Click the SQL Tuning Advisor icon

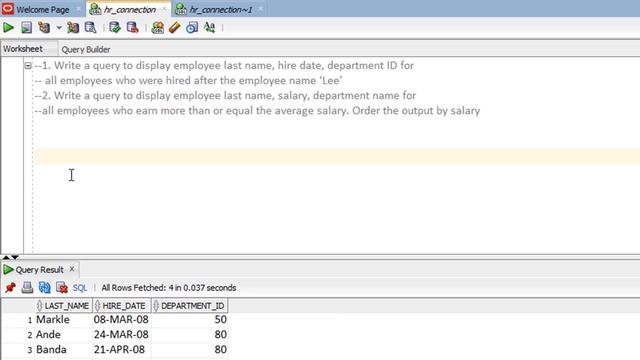pos(91,28)
